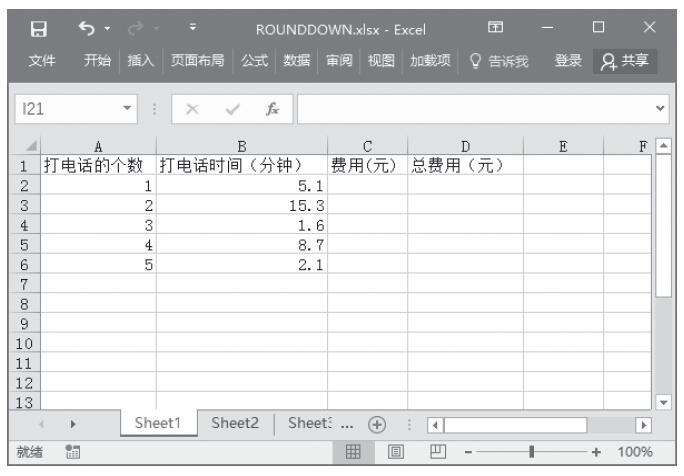Switch to Normal view grid icon
Image resolution: width=684 pixels, height=476 pixels.
tap(352, 453)
